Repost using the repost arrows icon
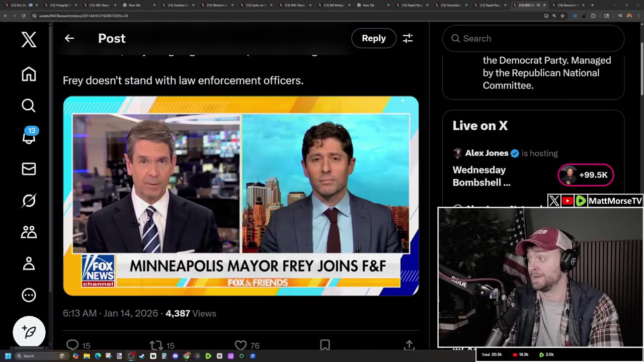This screenshot has width=644, height=362. (x=156, y=345)
